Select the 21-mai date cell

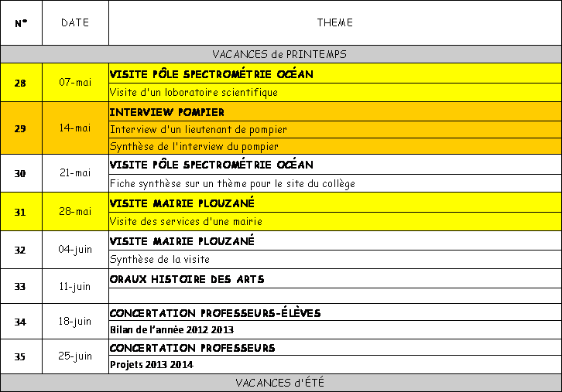[x=75, y=173]
